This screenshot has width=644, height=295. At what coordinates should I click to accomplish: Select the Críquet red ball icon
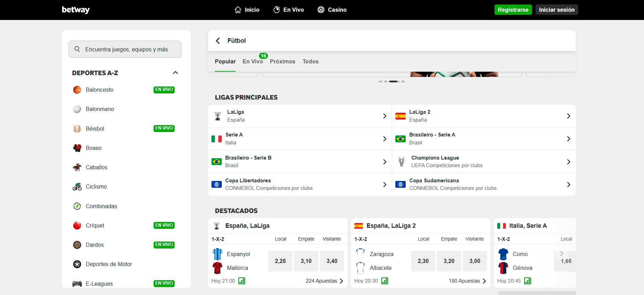(x=77, y=225)
